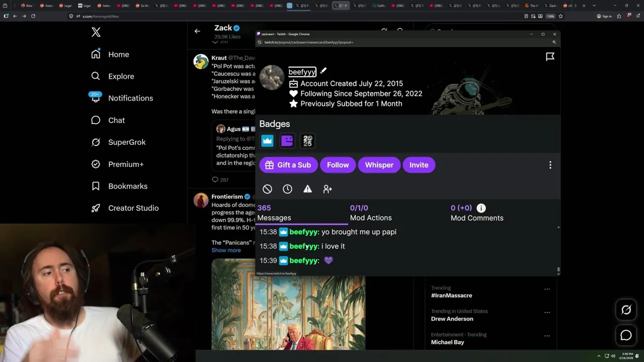The image size is (644, 362).
Task: Open Premium+ in X sidebar
Action: (x=117, y=164)
